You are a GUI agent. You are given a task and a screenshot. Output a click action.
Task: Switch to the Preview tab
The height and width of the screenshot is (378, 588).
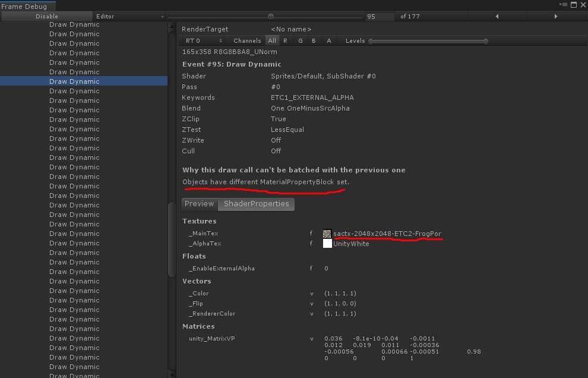200,204
